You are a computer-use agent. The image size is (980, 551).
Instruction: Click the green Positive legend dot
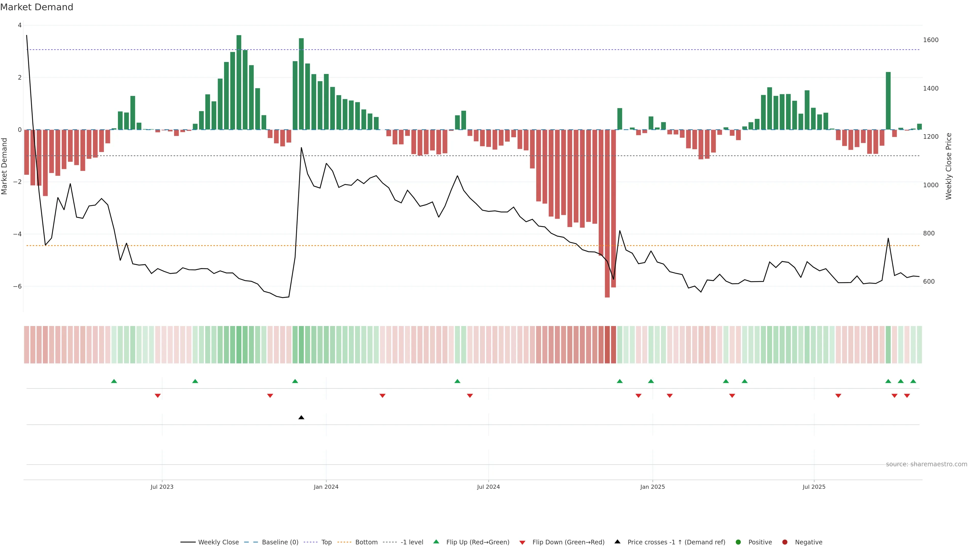click(x=738, y=542)
